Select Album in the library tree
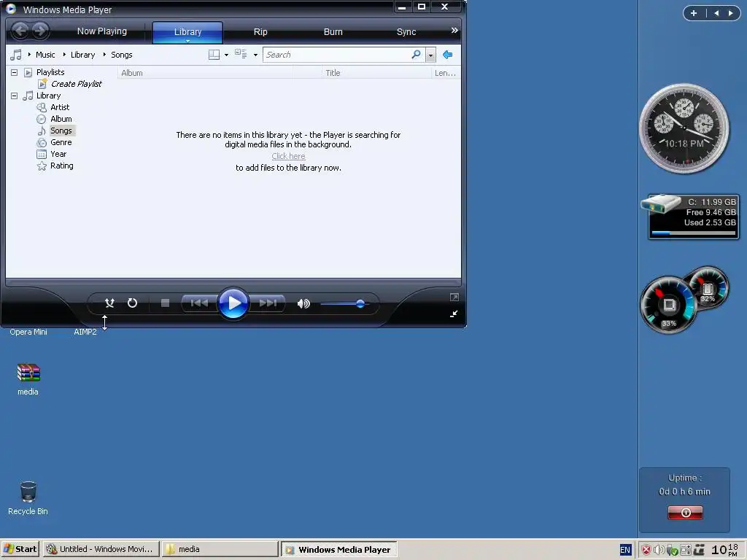 point(61,119)
